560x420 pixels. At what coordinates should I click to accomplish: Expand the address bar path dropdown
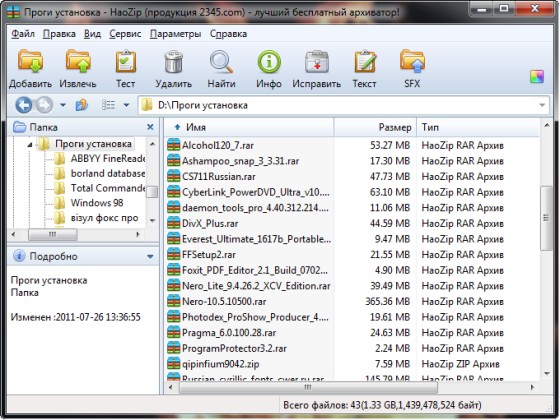coord(542,105)
